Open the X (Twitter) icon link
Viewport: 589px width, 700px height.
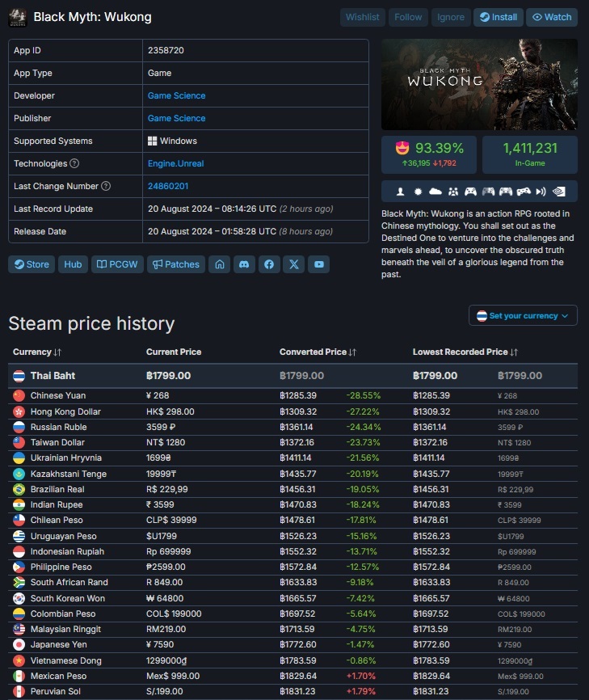point(293,264)
